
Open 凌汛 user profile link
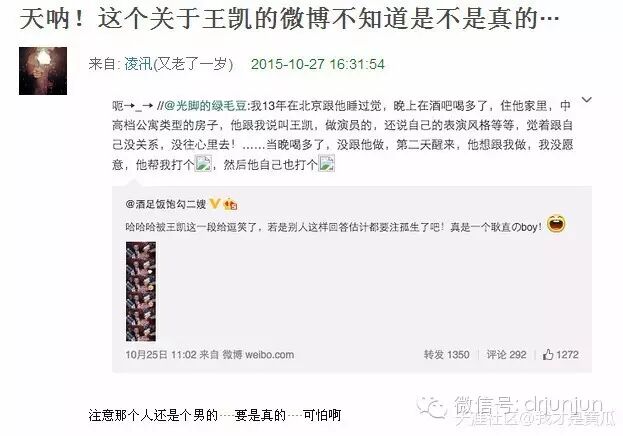coord(139,64)
